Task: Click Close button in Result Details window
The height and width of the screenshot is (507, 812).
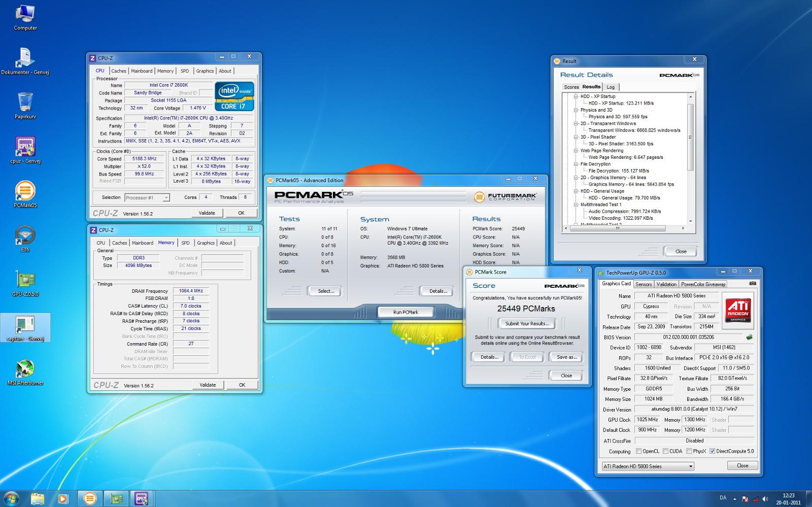Action: pyautogui.click(x=681, y=251)
